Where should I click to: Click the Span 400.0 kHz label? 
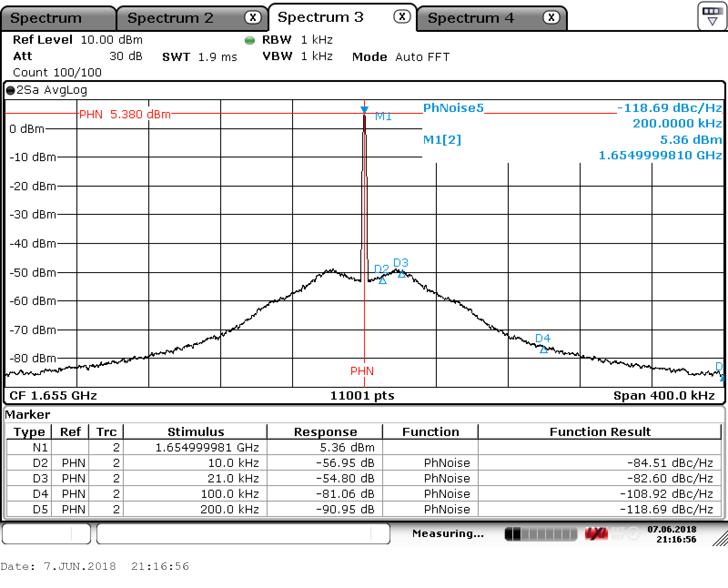(664, 395)
